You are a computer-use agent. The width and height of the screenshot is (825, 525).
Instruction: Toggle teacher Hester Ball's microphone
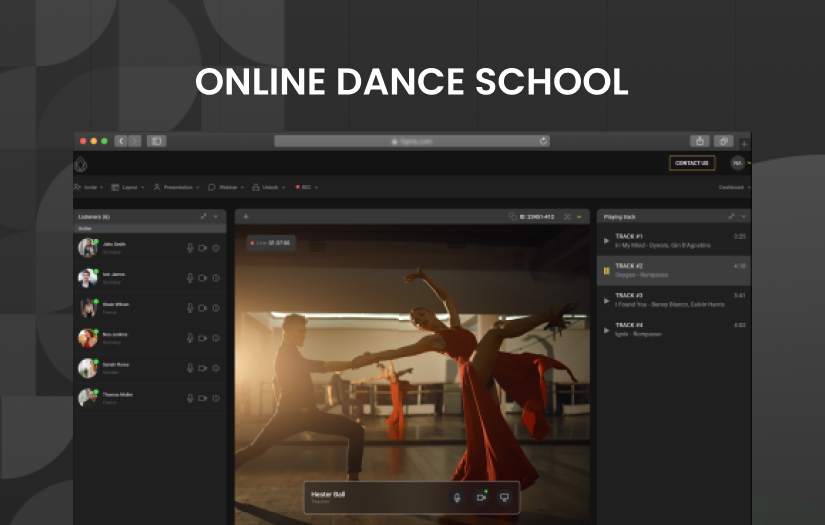[x=457, y=497]
